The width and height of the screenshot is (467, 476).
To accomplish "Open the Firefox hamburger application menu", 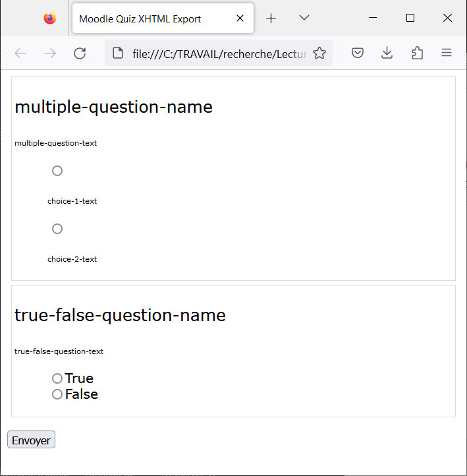I will point(447,53).
